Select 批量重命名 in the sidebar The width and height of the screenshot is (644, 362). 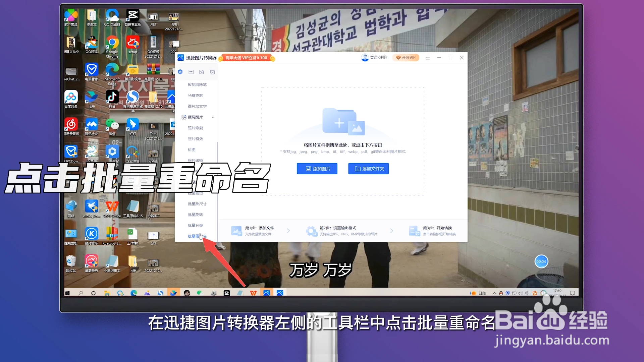(197, 236)
